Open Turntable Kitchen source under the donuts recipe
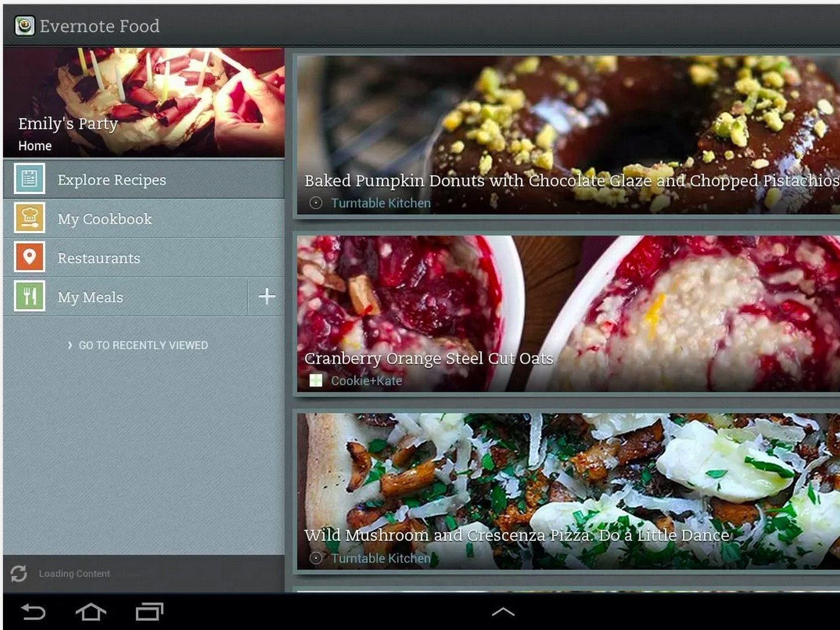The image size is (840, 630). click(381, 203)
